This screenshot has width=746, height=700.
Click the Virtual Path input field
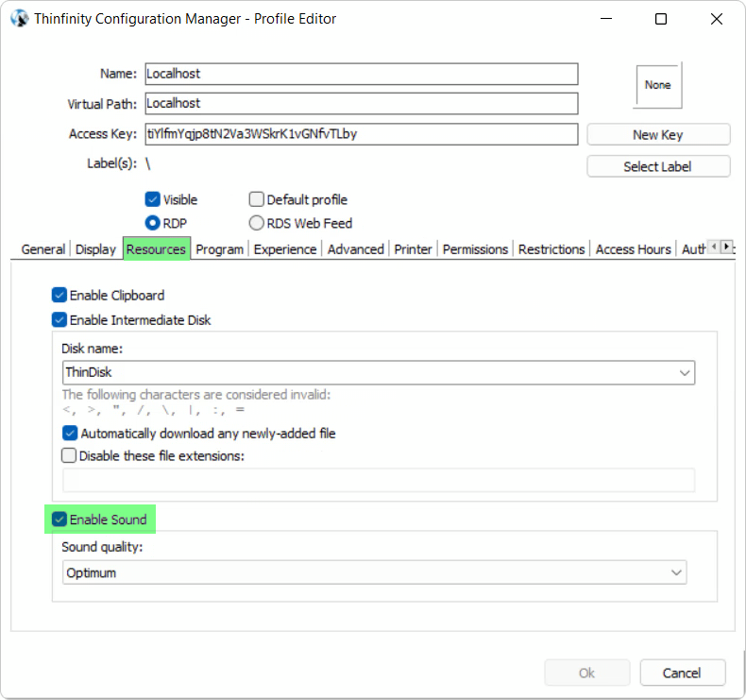point(362,103)
